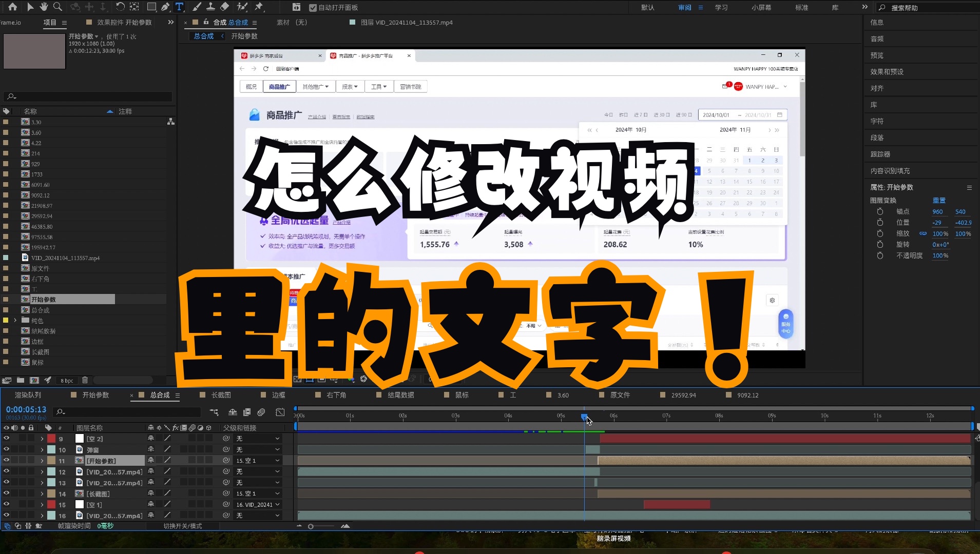Screen dimensions: 980x554
Task: Expand layer 12 VID_20...57.mp4 properties
Action: (x=41, y=471)
